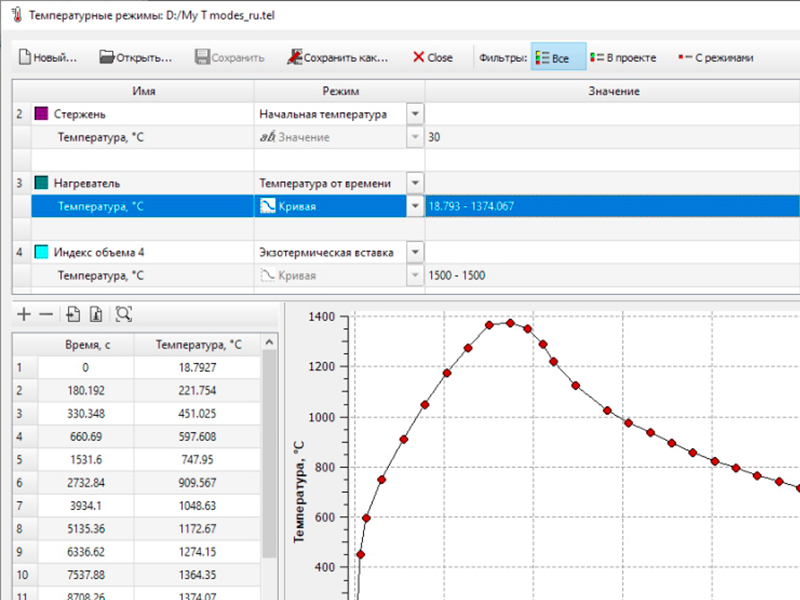The width and height of the screenshot is (800, 600).
Task: Toggle the В проекте filter
Action: pyautogui.click(x=623, y=58)
